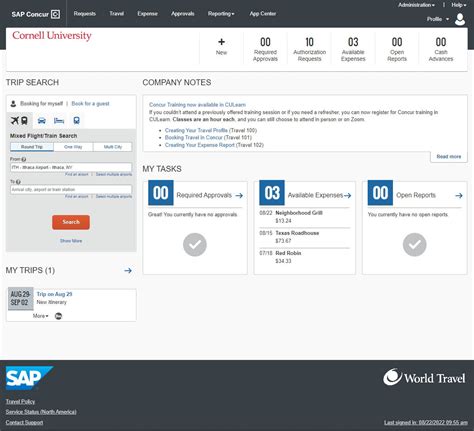Click the 03 Available Expenses header tile
The image size is (474, 431).
point(353,49)
